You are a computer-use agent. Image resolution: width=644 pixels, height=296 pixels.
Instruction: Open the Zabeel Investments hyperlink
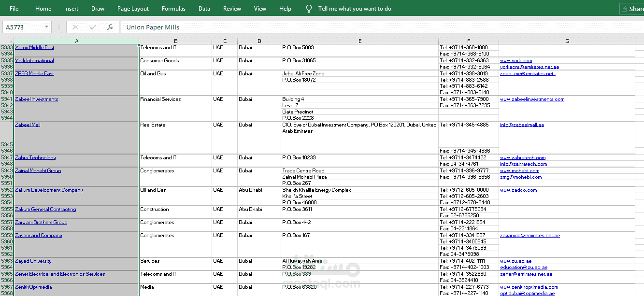click(36, 99)
